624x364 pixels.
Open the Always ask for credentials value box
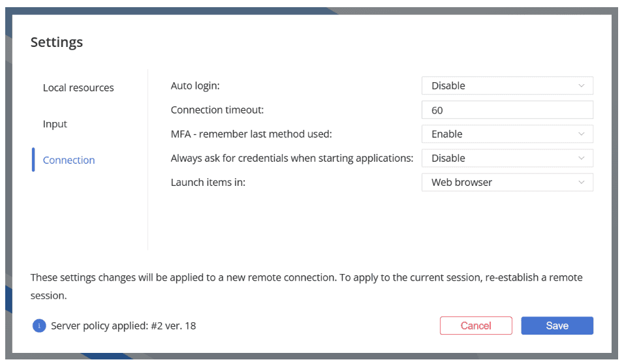(x=507, y=159)
